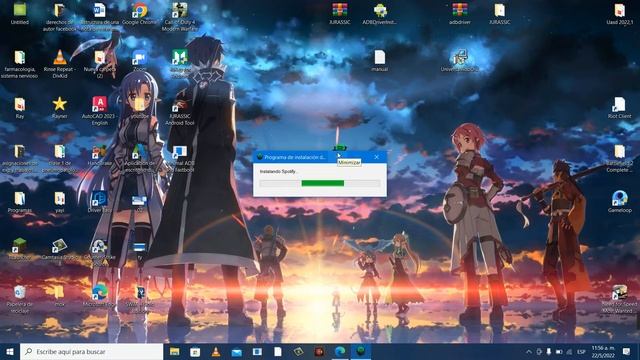Switch to the Spotify installer taskbar button

361,351
